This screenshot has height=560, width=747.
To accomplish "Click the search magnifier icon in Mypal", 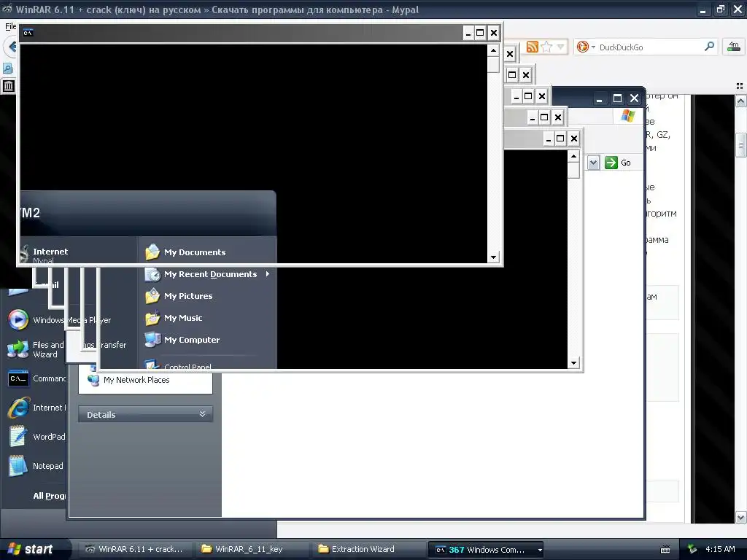I will [x=709, y=47].
